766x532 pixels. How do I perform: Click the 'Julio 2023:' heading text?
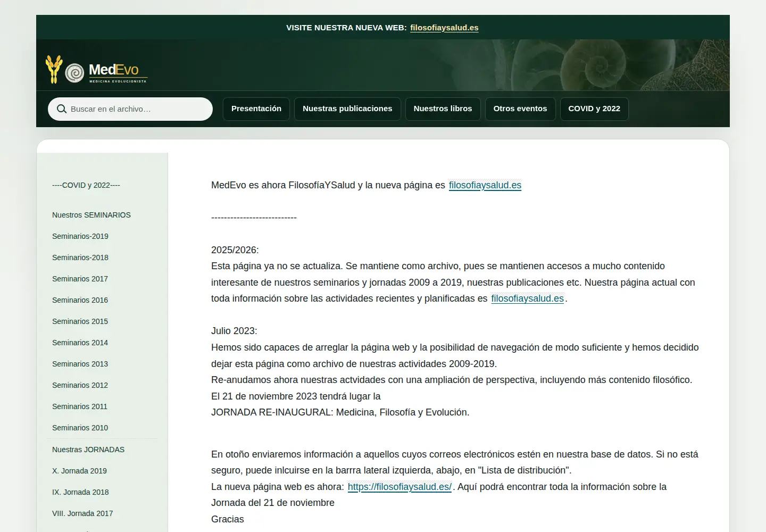234,331
